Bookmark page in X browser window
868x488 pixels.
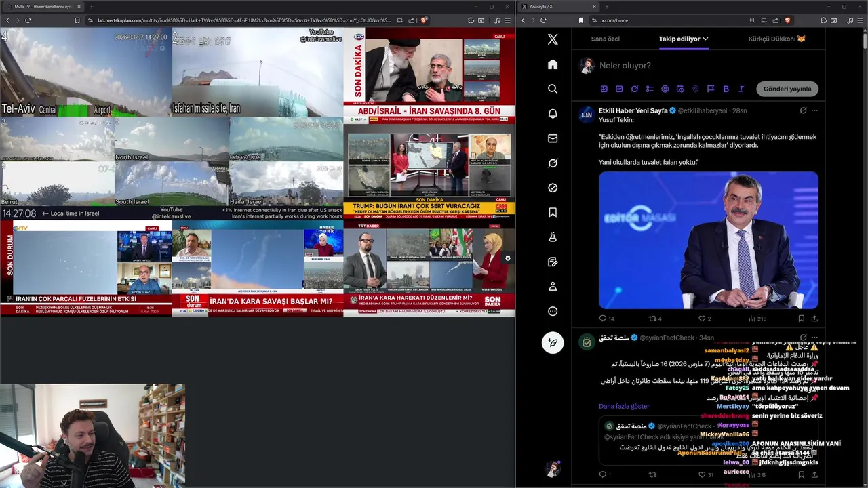580,20
